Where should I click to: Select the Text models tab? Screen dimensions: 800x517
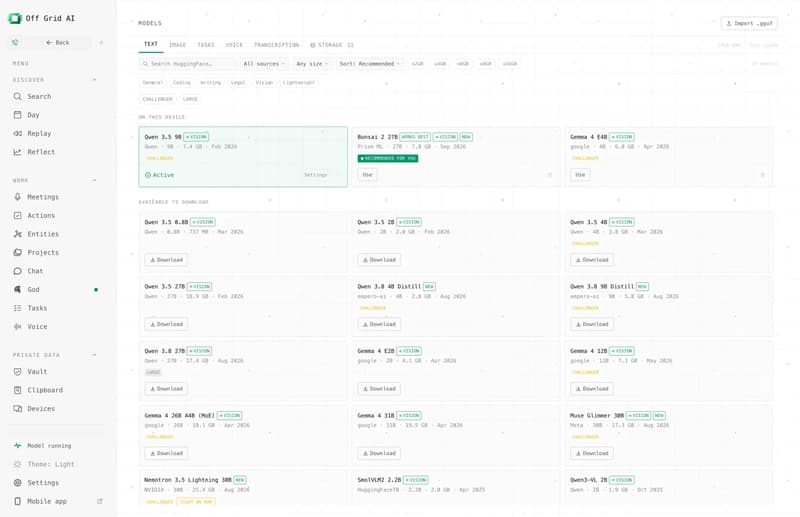coord(151,44)
